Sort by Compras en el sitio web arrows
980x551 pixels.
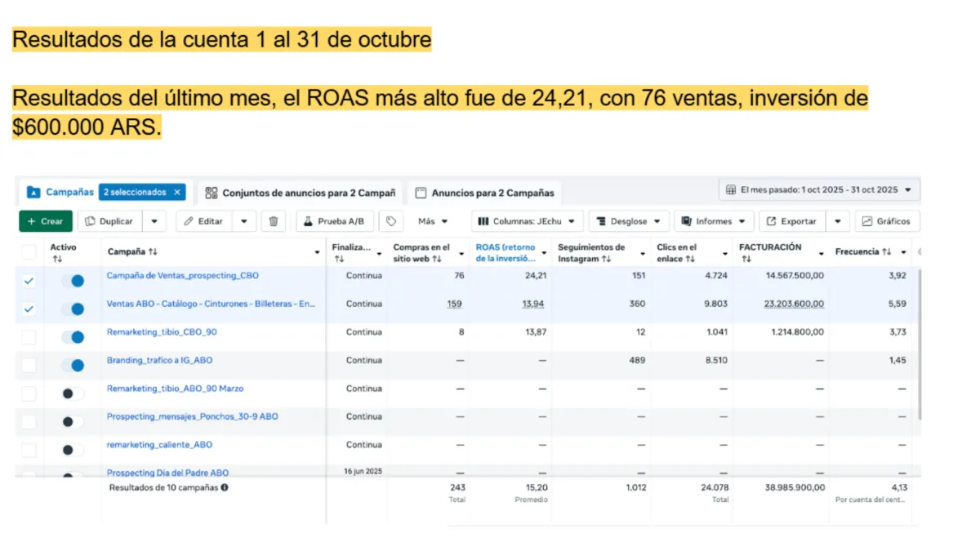pyautogui.click(x=437, y=259)
